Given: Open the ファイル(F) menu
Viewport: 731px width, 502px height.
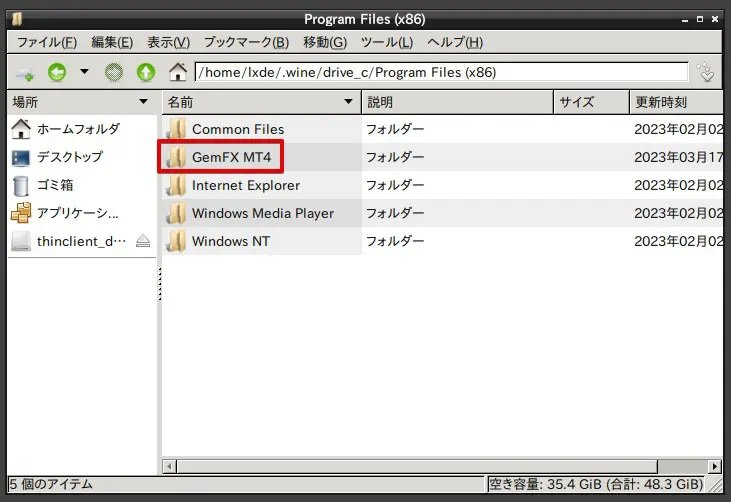Looking at the screenshot, I should click(x=47, y=42).
